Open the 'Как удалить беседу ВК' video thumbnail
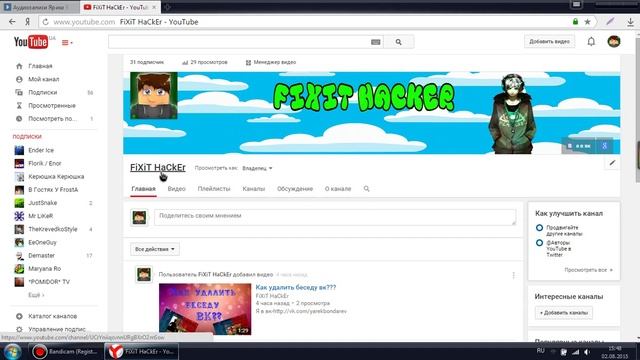This screenshot has width=640, height=360. [205, 309]
